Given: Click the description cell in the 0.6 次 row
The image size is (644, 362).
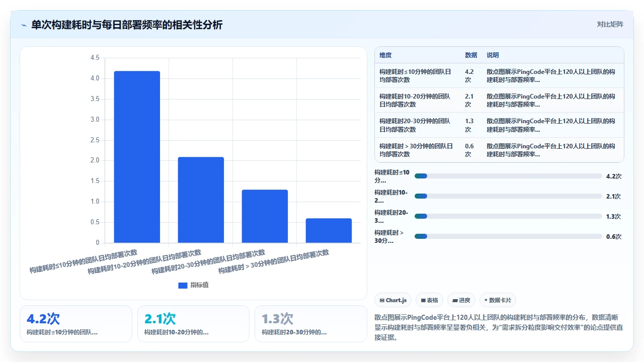Looking at the screenshot, I should click(553, 150).
